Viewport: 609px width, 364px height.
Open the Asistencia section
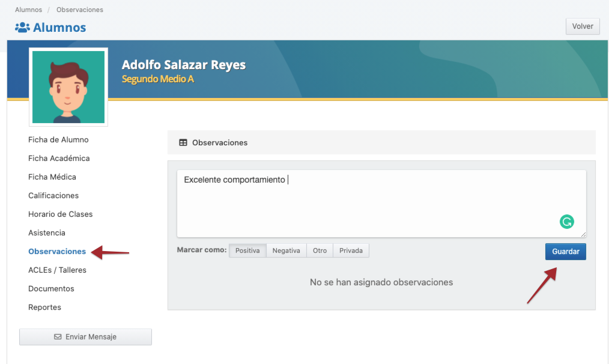click(x=48, y=232)
